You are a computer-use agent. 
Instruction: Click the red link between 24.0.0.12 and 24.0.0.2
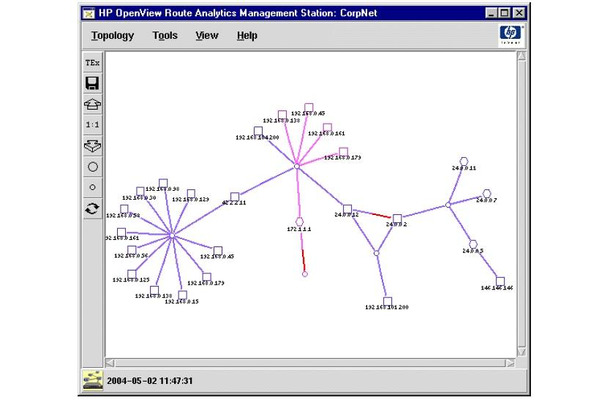(380, 215)
